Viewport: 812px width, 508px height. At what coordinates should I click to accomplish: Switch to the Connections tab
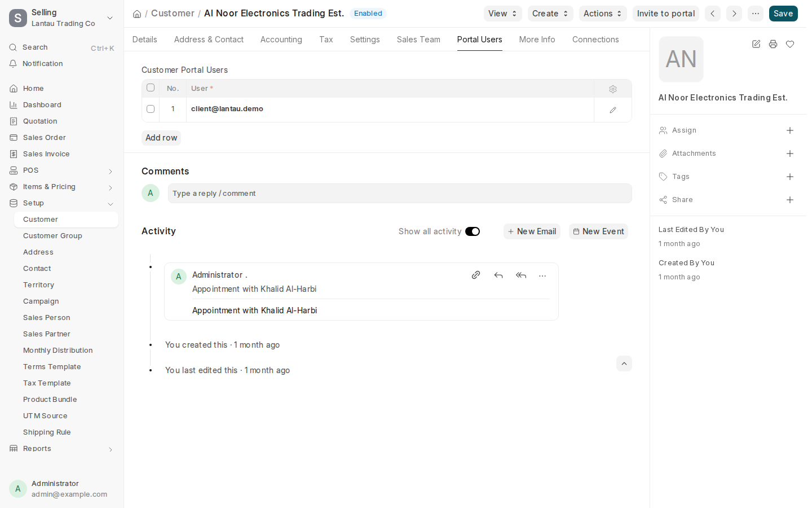595,40
